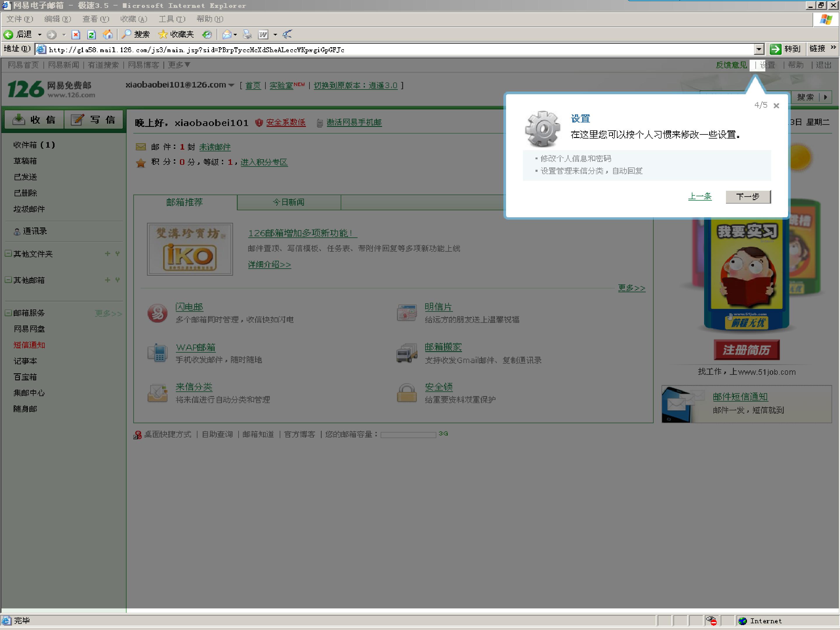The image size is (840, 630).
Task: Switch to the 今日新闻 tab
Action: click(289, 202)
